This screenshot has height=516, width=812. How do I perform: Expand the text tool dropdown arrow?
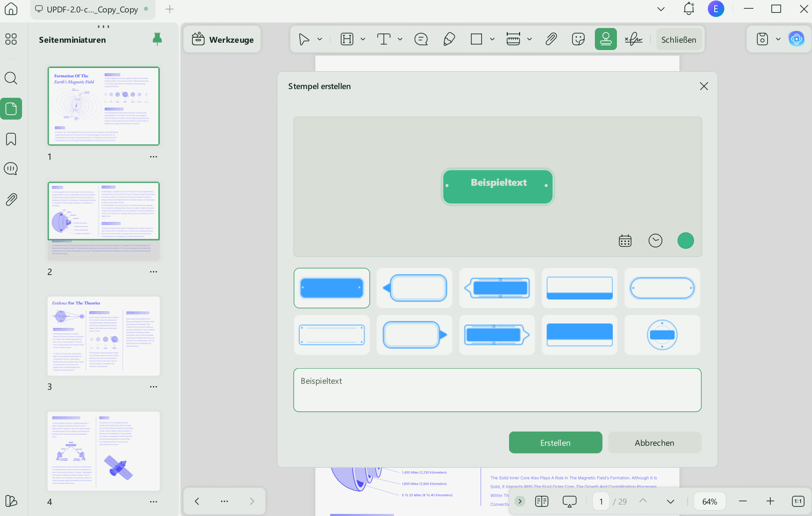[400, 39]
